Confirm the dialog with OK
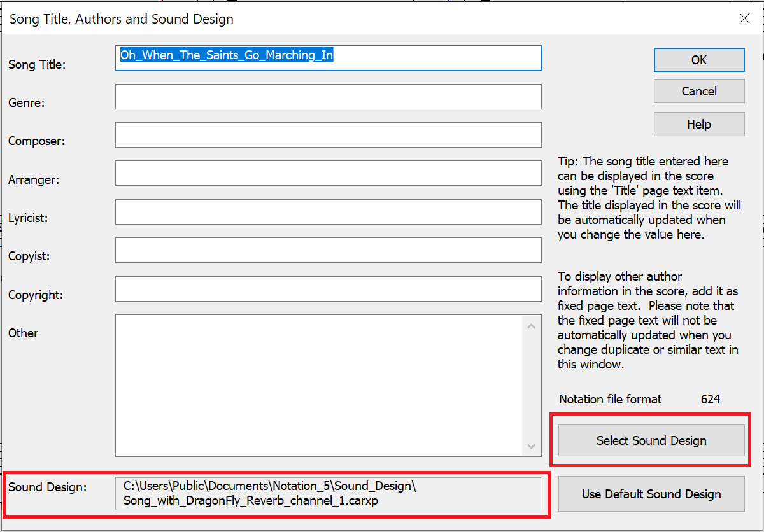764x532 pixels. (x=698, y=60)
